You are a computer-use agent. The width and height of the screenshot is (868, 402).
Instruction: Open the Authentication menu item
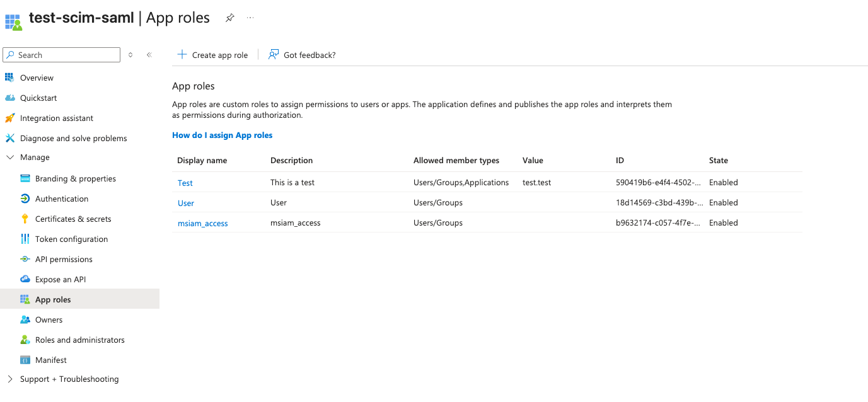coord(62,198)
